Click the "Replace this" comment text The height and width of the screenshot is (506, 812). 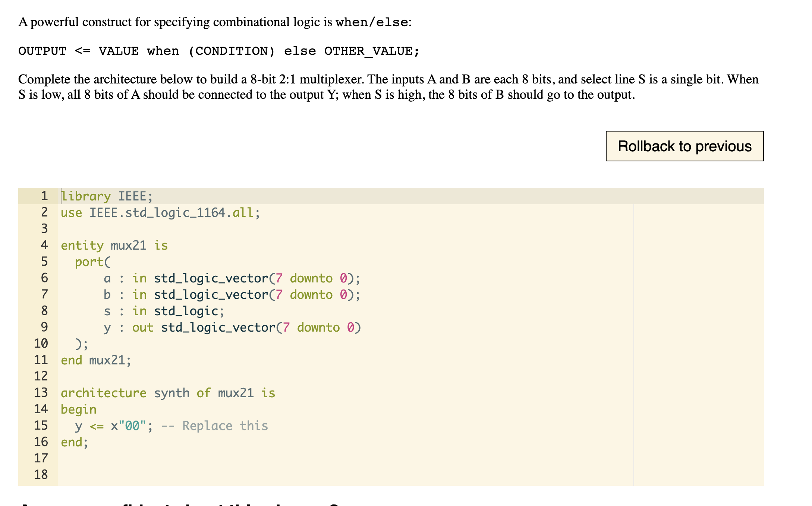tap(224, 426)
